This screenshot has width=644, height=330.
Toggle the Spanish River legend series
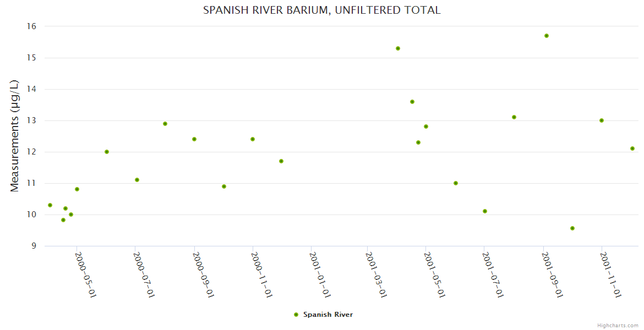pos(328,315)
